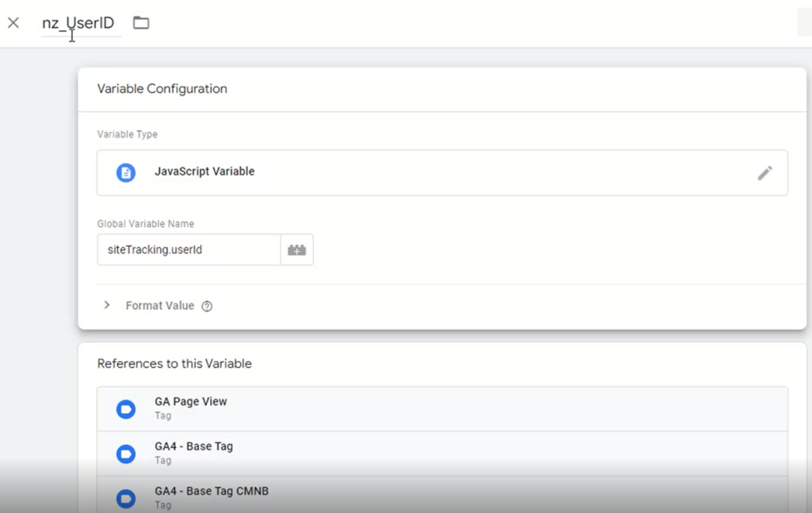Close the variable editor with X

pyautogui.click(x=13, y=22)
